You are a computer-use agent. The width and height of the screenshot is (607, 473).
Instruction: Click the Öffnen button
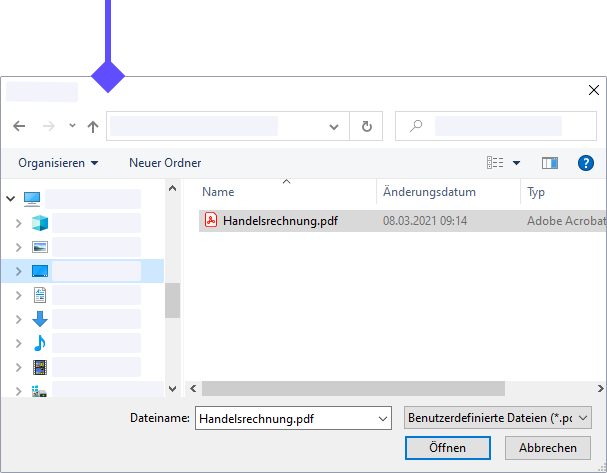[447, 448]
